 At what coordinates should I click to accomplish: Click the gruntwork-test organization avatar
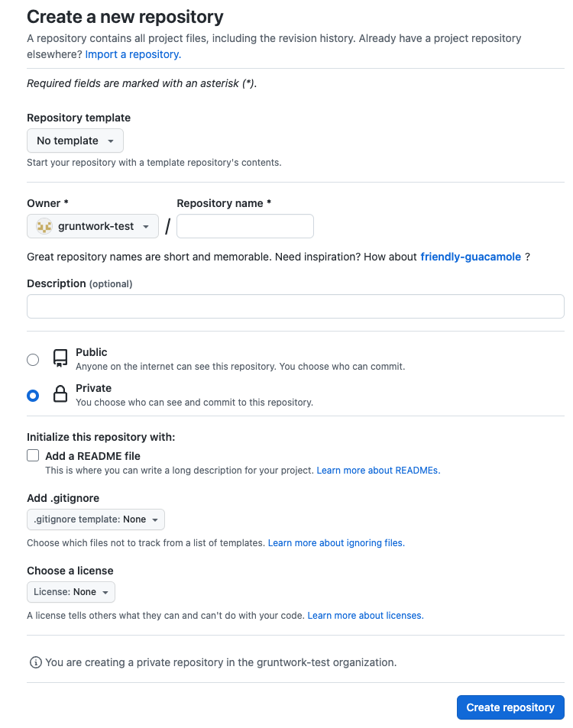pyautogui.click(x=43, y=225)
